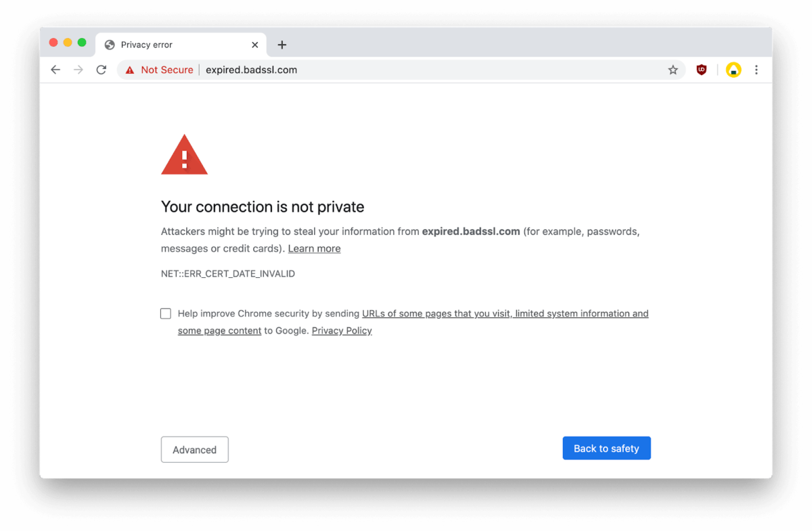Expand details with the Advanced button

[x=194, y=449]
